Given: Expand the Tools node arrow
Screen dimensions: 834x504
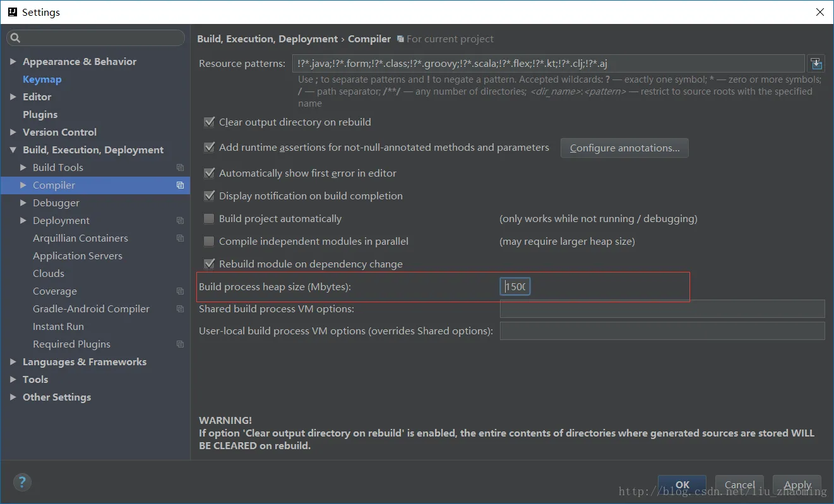Looking at the screenshot, I should coord(13,380).
